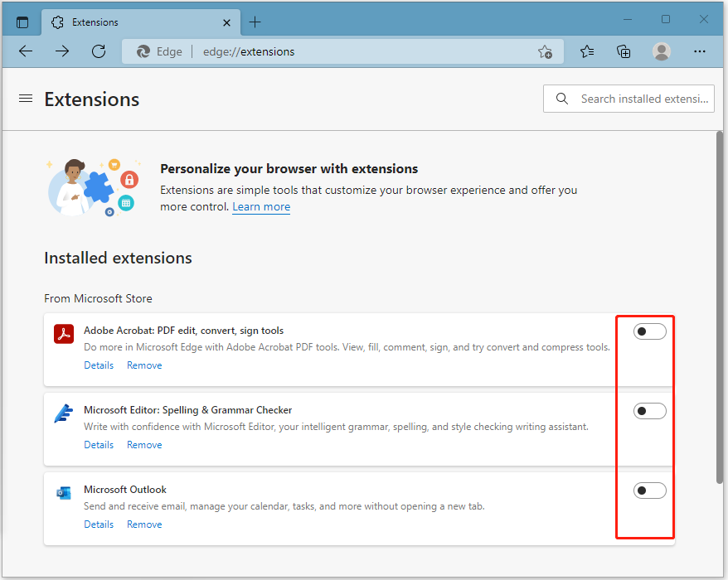Screen dimensions: 728x580
Task: Click the "Microsoft Outlook" extension title
Action: coord(125,490)
